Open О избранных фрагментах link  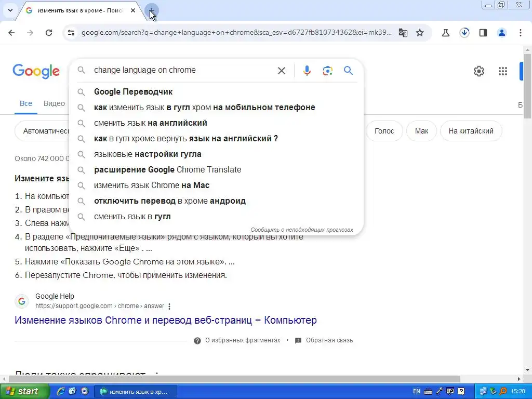[237, 340]
